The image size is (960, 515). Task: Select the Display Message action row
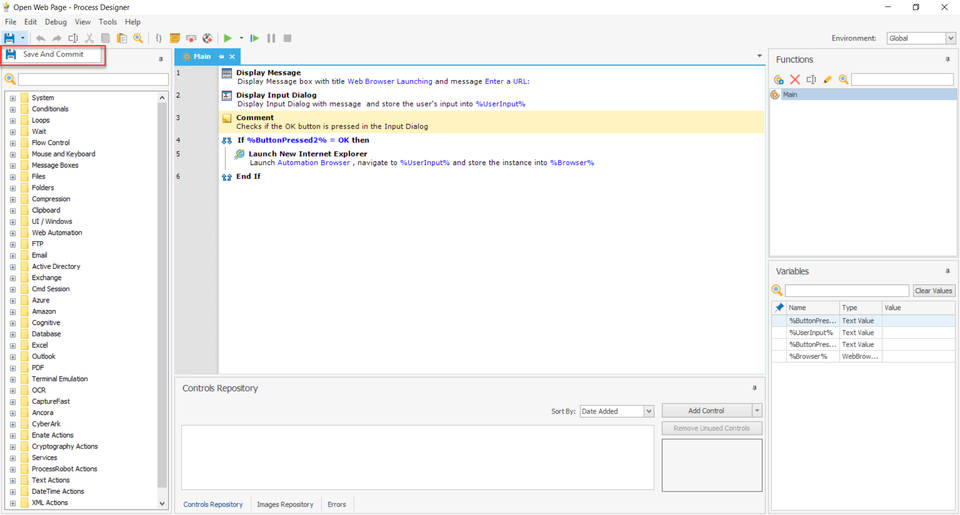pos(491,77)
